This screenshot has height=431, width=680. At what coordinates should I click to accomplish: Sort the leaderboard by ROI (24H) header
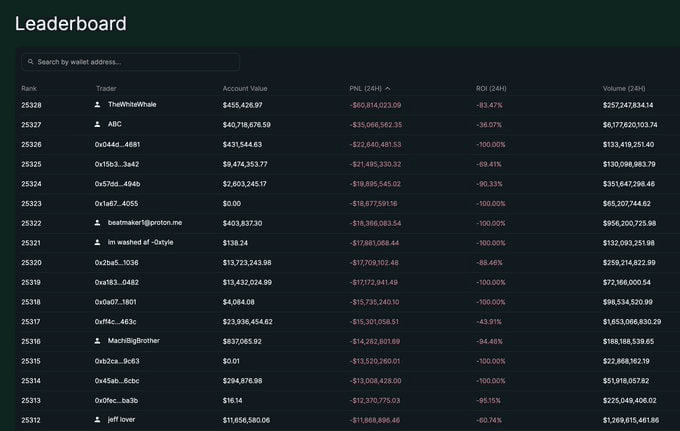(x=491, y=88)
